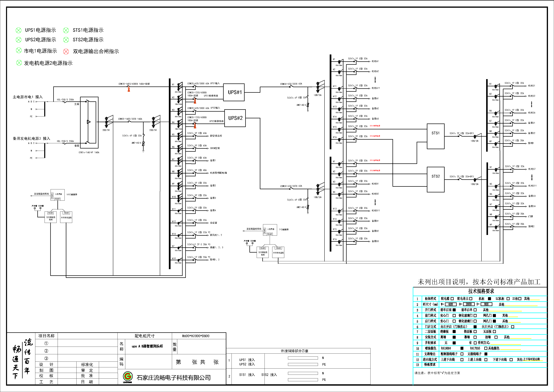This screenshot has width=554, height=392.
Task: Uncheck the filled RAL9004 color box
Action: [x=462, y=348]
